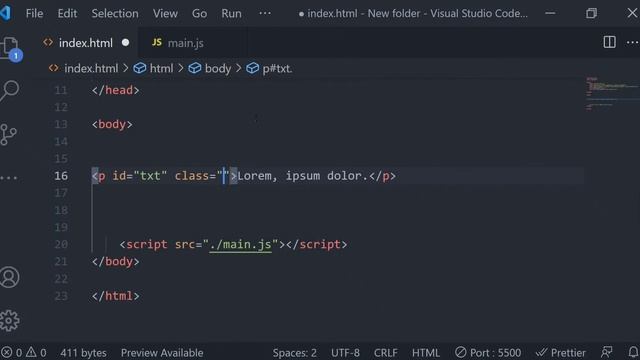Open editor More Actions ellipsis
Image resolution: width=640 pixels, height=360 pixels.
[632, 42]
